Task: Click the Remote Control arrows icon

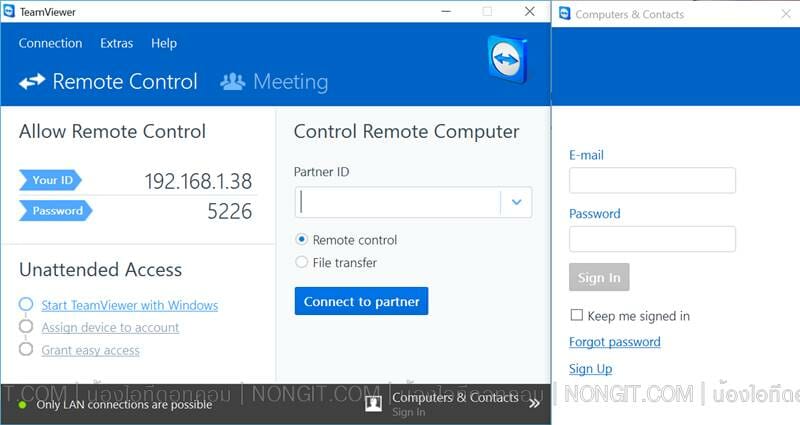Action: click(x=32, y=82)
